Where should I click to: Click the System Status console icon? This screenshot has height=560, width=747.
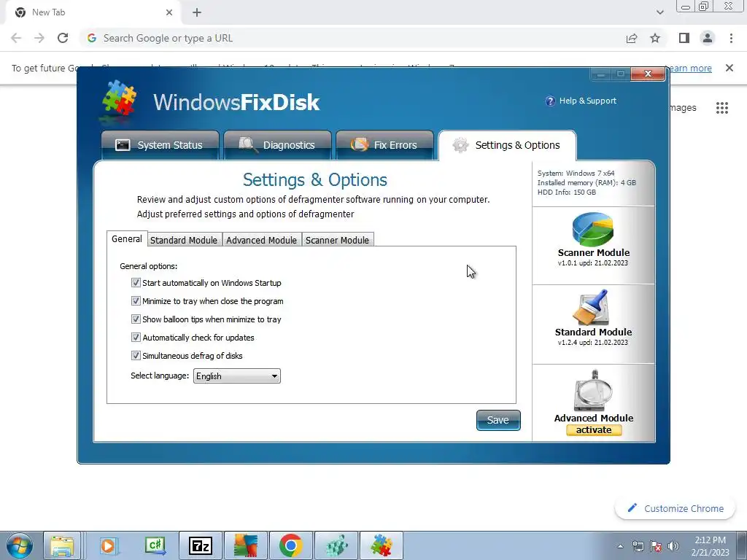(x=123, y=145)
